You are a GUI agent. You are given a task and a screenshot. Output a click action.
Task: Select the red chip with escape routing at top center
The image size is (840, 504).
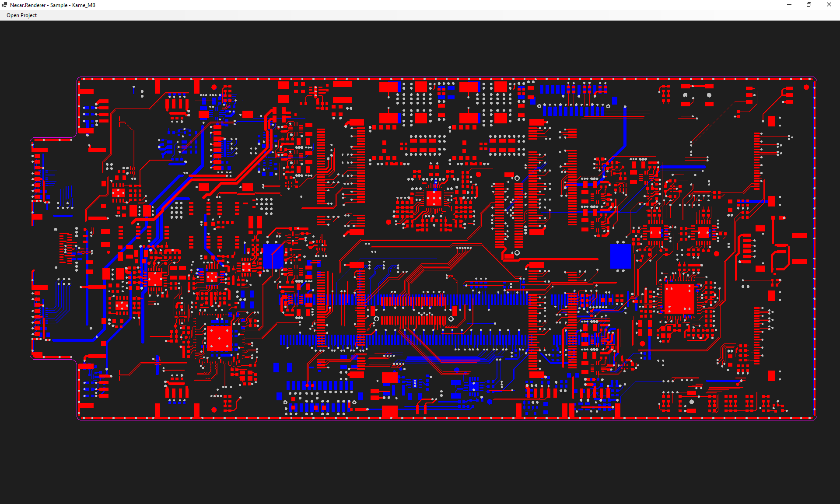click(x=434, y=198)
